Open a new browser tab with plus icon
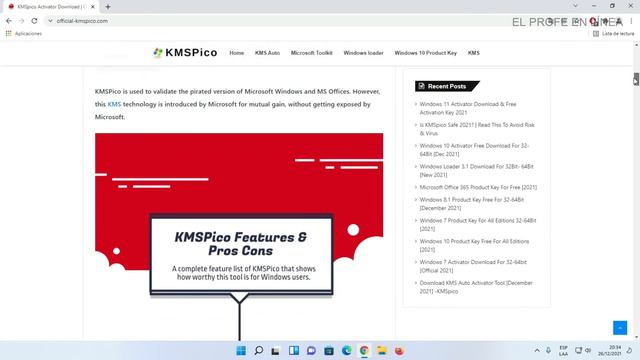 point(108,7)
